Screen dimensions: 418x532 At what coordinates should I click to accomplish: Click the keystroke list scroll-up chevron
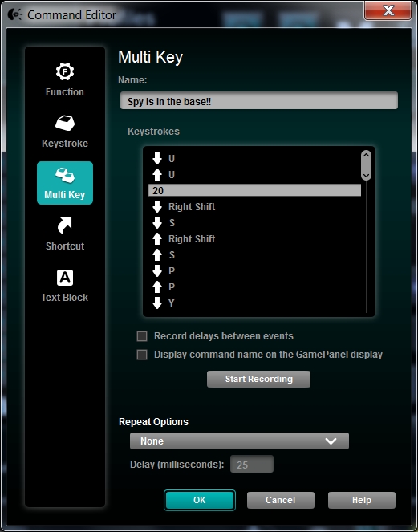366,156
